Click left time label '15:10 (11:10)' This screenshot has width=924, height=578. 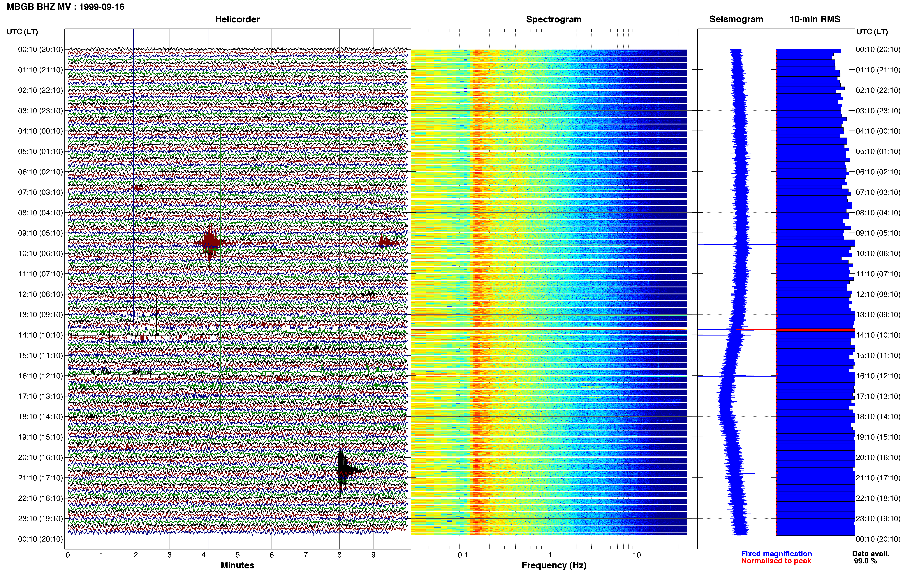click(41, 356)
